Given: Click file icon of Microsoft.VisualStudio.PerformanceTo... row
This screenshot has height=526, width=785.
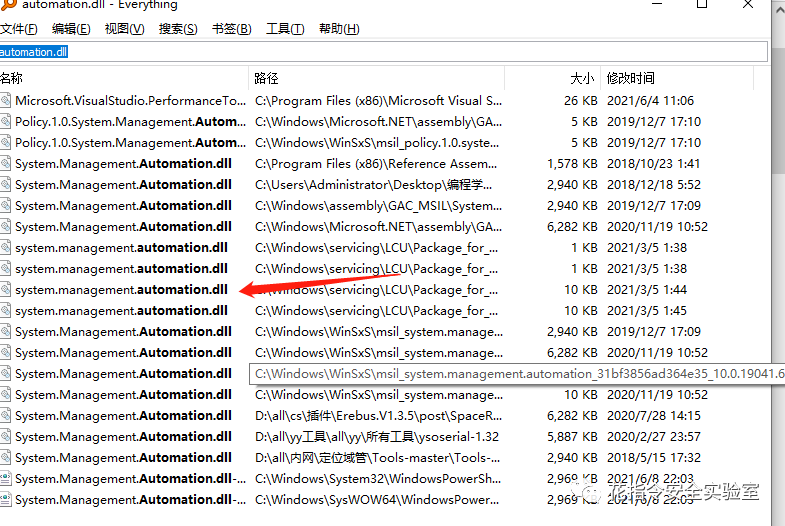Looking at the screenshot, I should 6,101.
